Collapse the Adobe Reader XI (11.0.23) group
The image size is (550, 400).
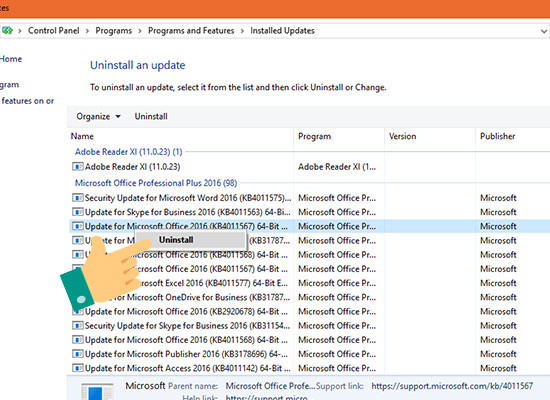(x=128, y=152)
